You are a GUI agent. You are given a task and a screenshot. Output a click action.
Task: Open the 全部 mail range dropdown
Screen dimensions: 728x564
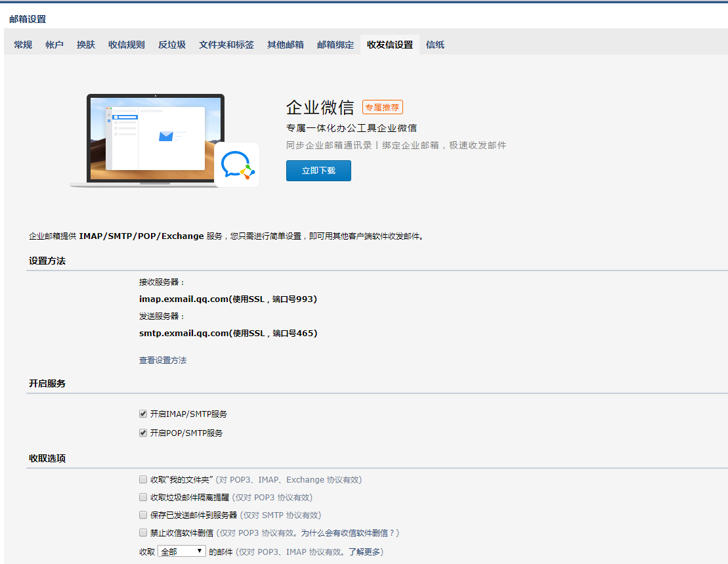click(x=181, y=551)
